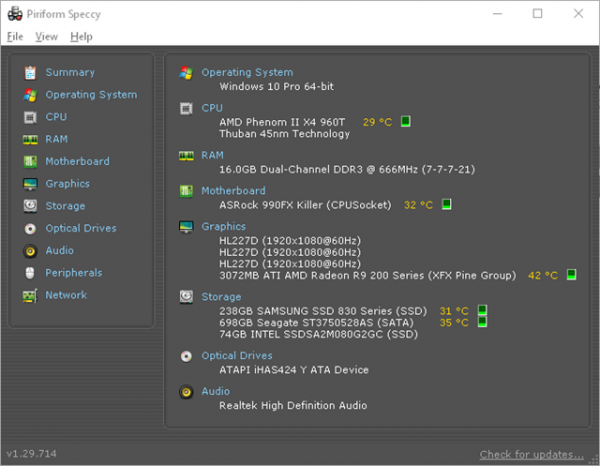Click the Samsung SSD temperature indicator icon
Screen dimensions: 600x466
tap(483, 310)
